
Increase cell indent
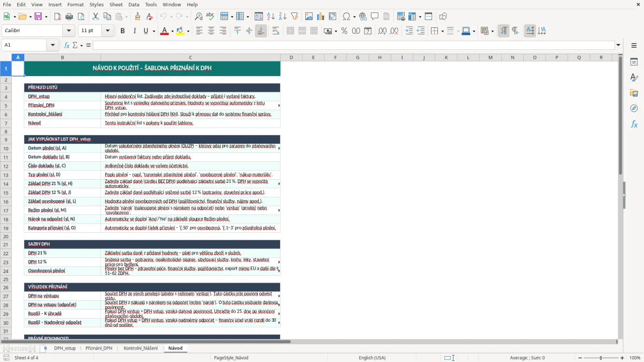(409, 31)
